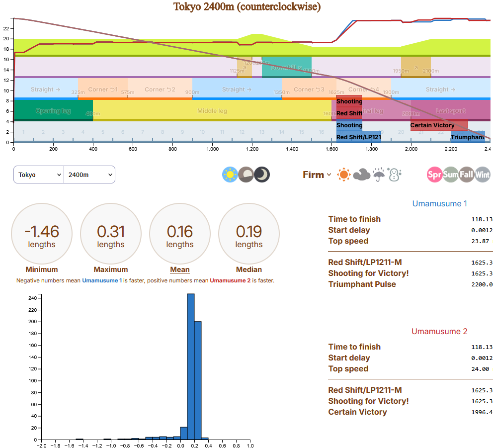This screenshot has width=493, height=448.
Task: Click the histogram bar reaching 200
Action: (x=198, y=380)
